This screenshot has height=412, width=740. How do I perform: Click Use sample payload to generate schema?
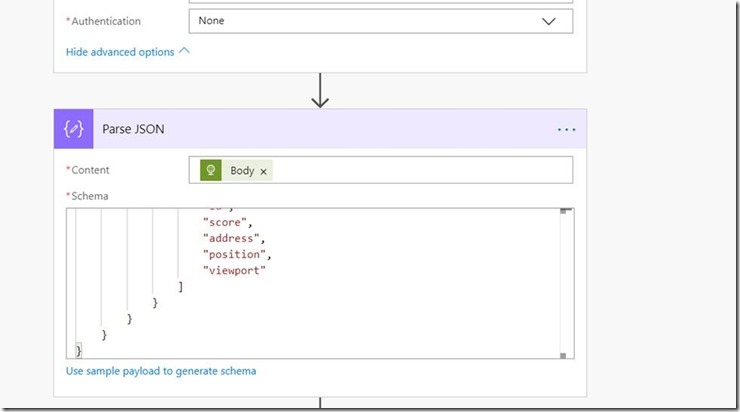pyautogui.click(x=161, y=371)
